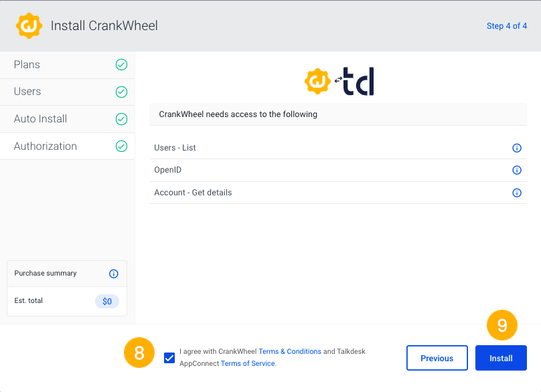This screenshot has width=541, height=392.
Task: Open Talkdesk Terms of Service link
Action: 248,363
